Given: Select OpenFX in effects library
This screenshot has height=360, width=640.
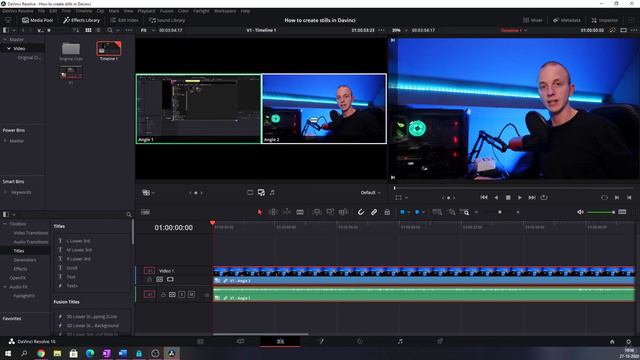Looking at the screenshot, I should tap(18, 278).
